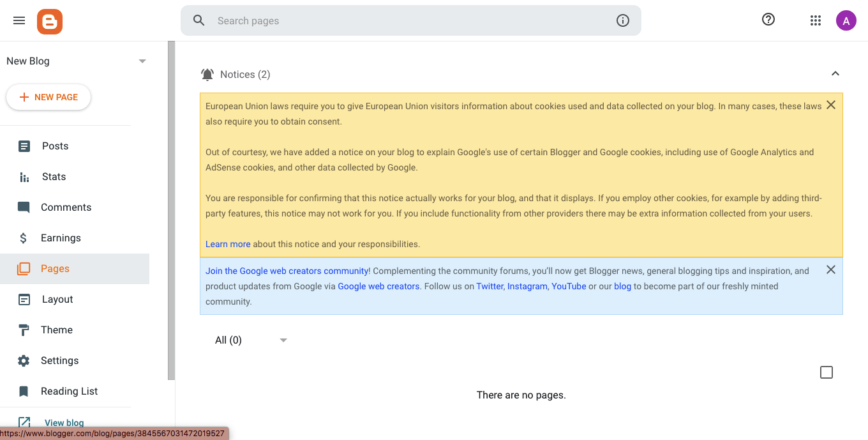Click the Theme paint roller icon
This screenshot has width=868, height=440.
[24, 330]
